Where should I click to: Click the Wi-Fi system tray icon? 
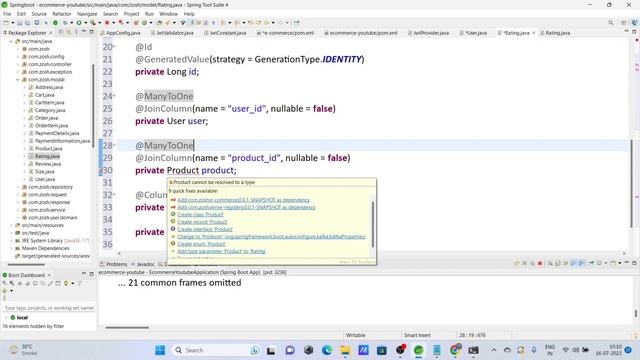click(565, 350)
